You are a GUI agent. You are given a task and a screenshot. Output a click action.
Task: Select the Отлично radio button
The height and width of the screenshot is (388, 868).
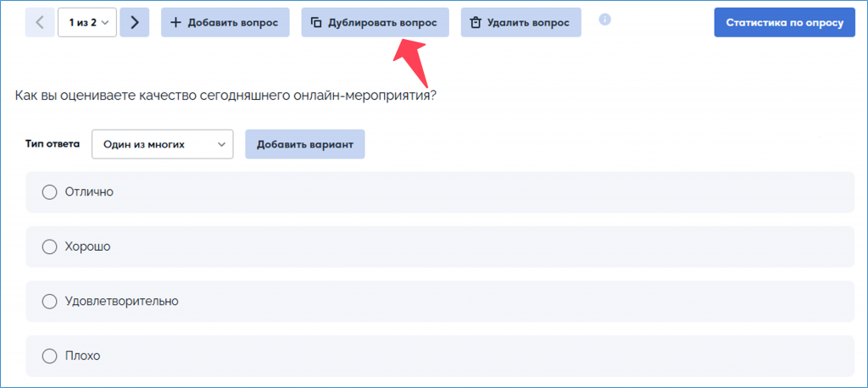pos(49,192)
